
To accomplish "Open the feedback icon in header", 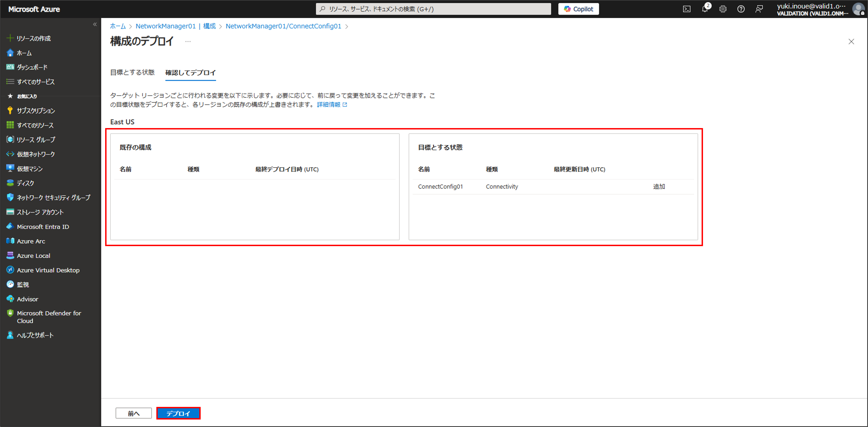I will [x=759, y=9].
